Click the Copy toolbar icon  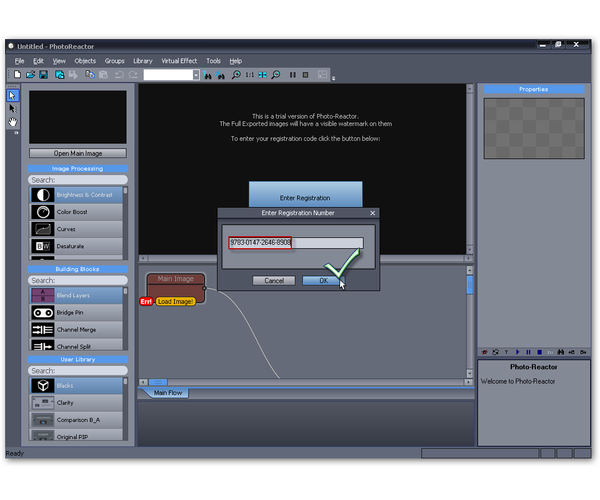point(90,75)
